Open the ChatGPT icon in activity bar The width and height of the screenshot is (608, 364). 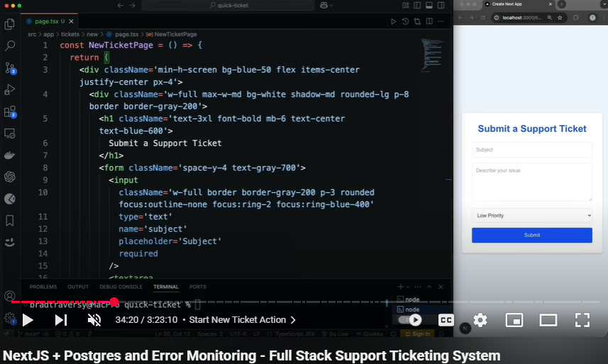tap(10, 177)
